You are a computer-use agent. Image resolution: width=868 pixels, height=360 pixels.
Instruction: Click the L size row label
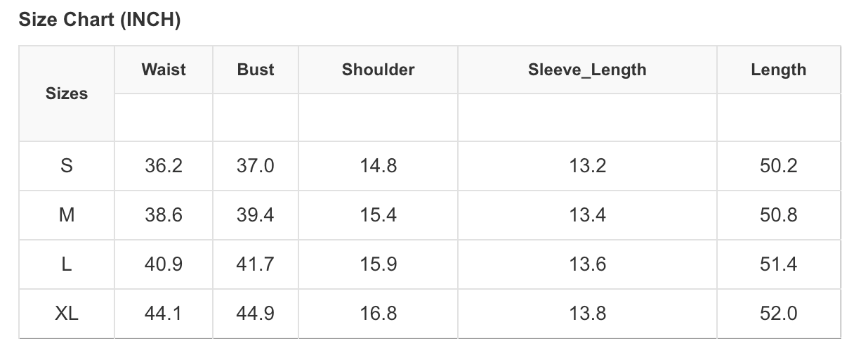[67, 264]
